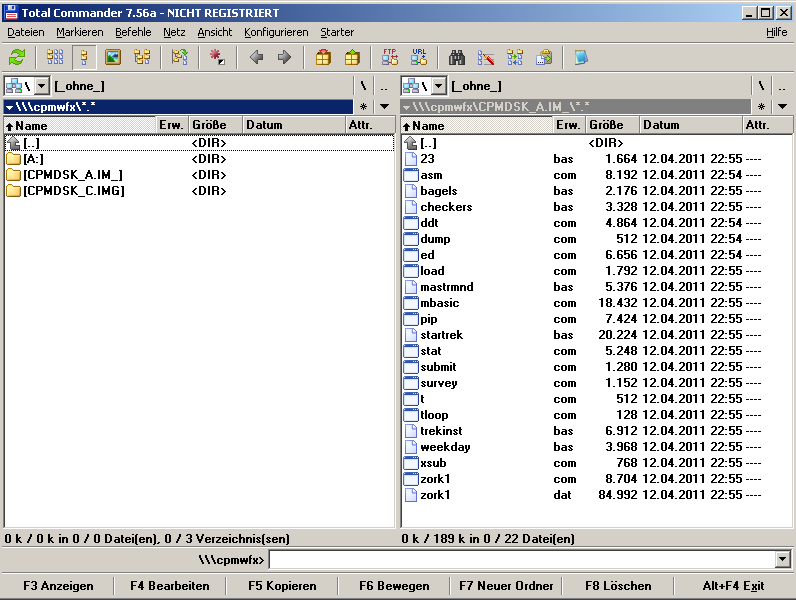Select the [CPMDSK_A.IM_] folder
The image size is (796, 600).
199,175
